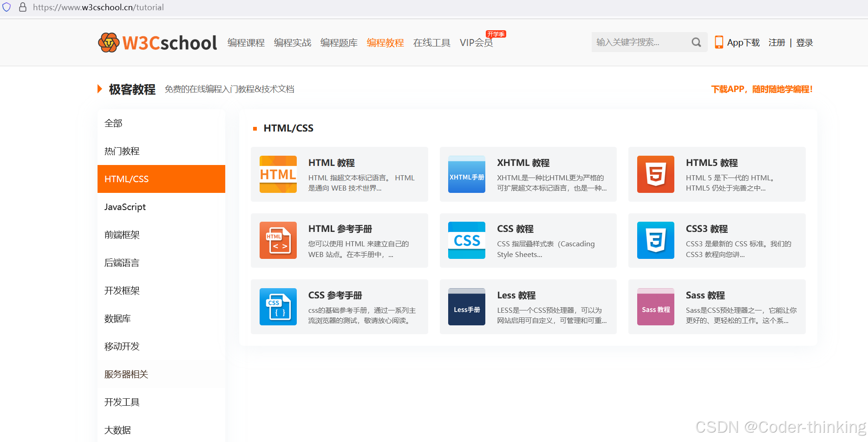The width and height of the screenshot is (868, 442).
Task: Open the HTML5 shield icon
Action: click(x=656, y=174)
